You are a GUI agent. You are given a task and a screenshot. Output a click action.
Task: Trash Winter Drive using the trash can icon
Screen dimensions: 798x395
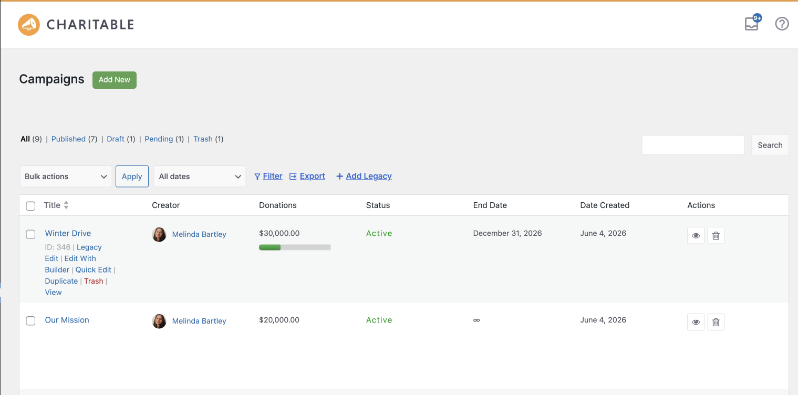[716, 236]
